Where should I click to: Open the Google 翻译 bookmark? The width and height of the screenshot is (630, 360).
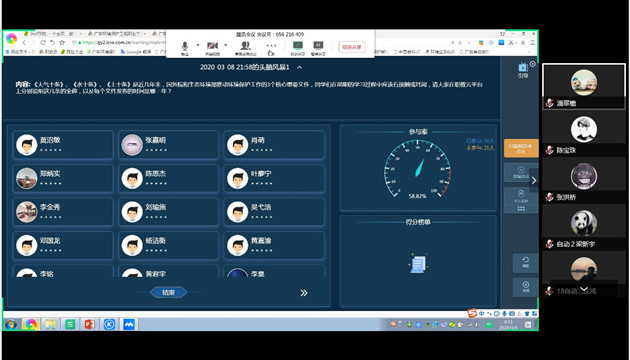point(135,52)
